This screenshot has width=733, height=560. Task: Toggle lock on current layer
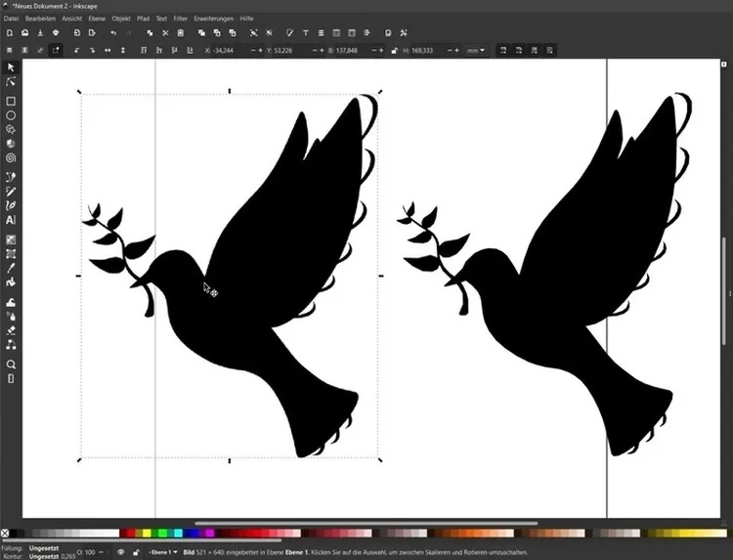pos(135,552)
